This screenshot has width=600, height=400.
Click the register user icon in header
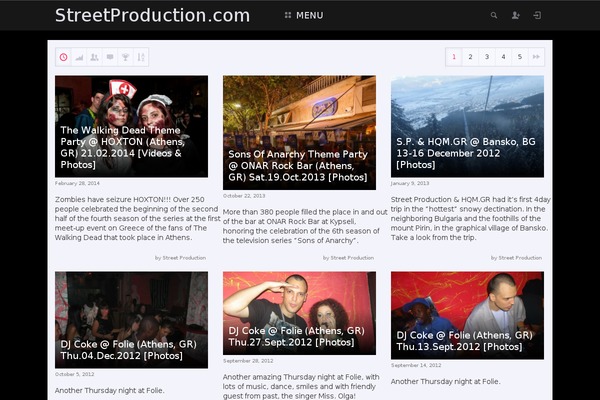click(x=515, y=15)
